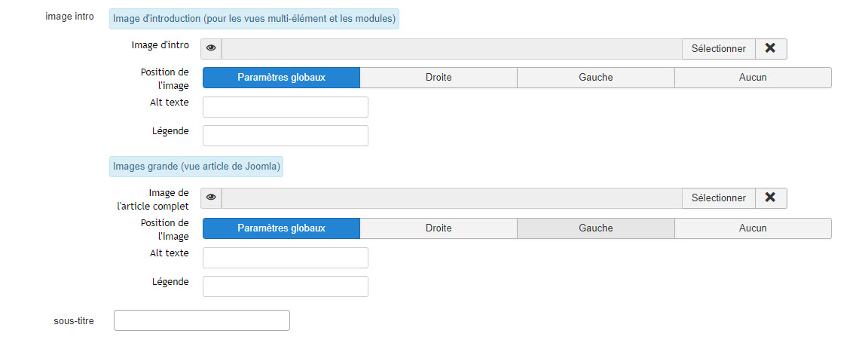Focus the full article Alt texte field
The height and width of the screenshot is (340, 868).
coord(286,258)
